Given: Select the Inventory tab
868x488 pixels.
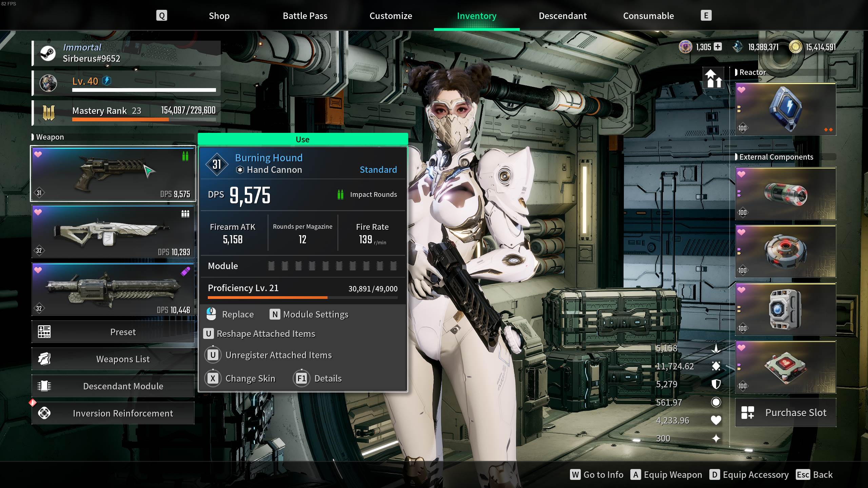Looking at the screenshot, I should (476, 16).
